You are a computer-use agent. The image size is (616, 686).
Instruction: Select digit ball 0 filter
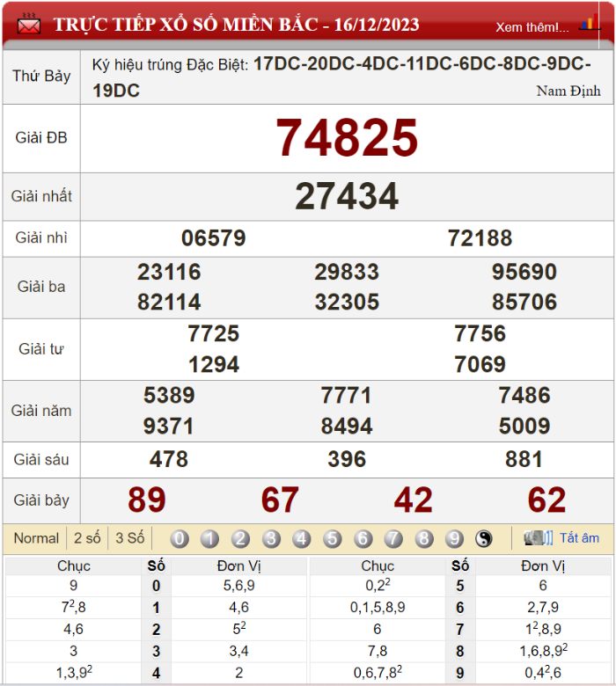click(x=179, y=538)
